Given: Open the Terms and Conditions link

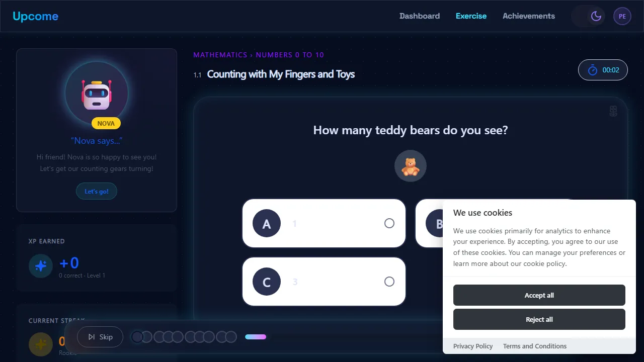Looking at the screenshot, I should (535, 346).
